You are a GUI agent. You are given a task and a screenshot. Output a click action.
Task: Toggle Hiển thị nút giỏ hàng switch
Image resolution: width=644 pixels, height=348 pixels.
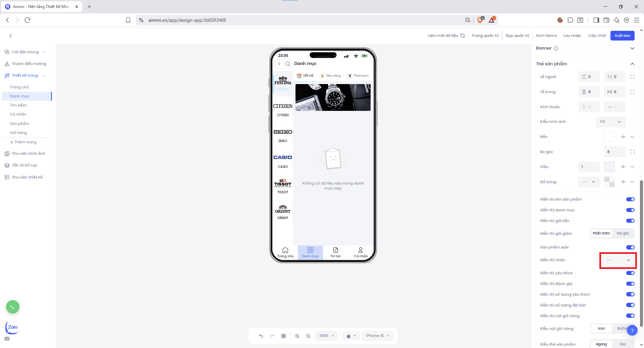630,316
